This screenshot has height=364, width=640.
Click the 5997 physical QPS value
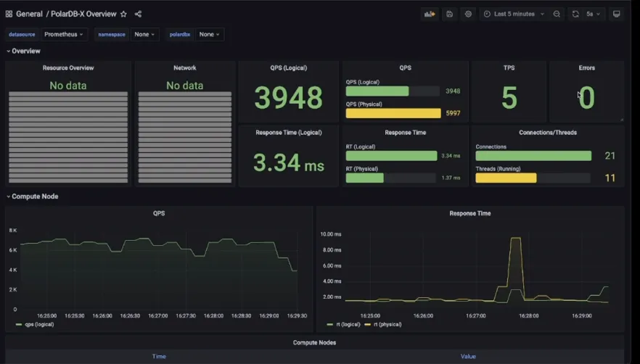click(453, 113)
